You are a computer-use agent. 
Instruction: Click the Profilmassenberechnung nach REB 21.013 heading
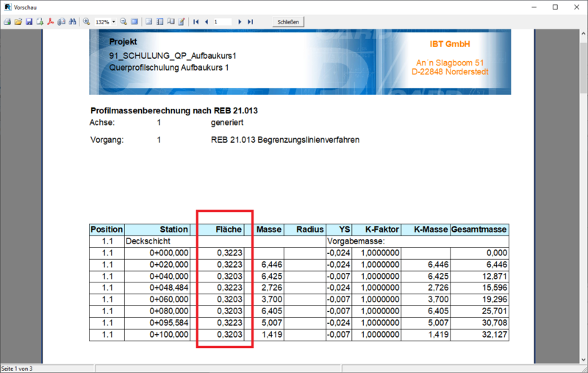pyautogui.click(x=174, y=110)
